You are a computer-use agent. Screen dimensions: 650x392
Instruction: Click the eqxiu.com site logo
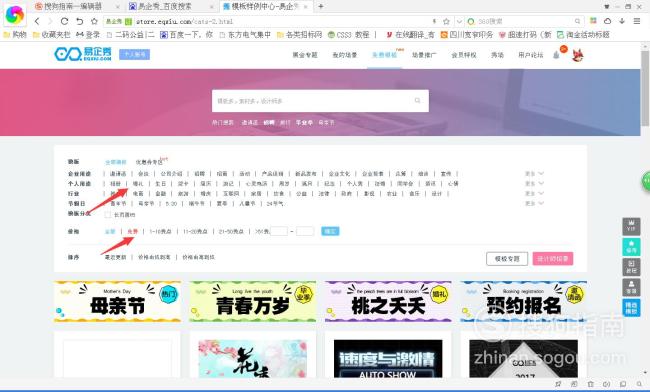pos(83,54)
